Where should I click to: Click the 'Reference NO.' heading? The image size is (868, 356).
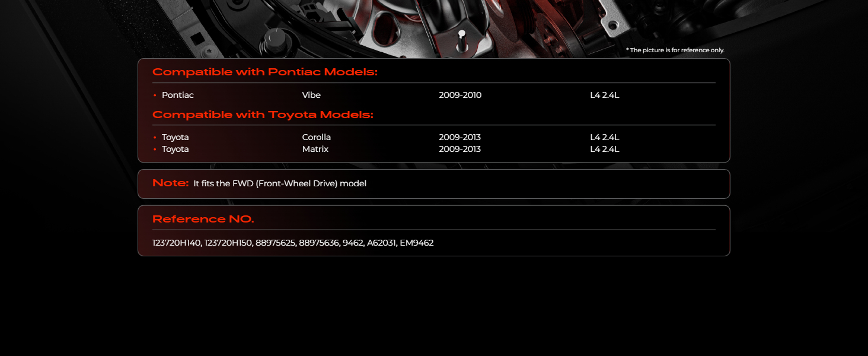203,220
